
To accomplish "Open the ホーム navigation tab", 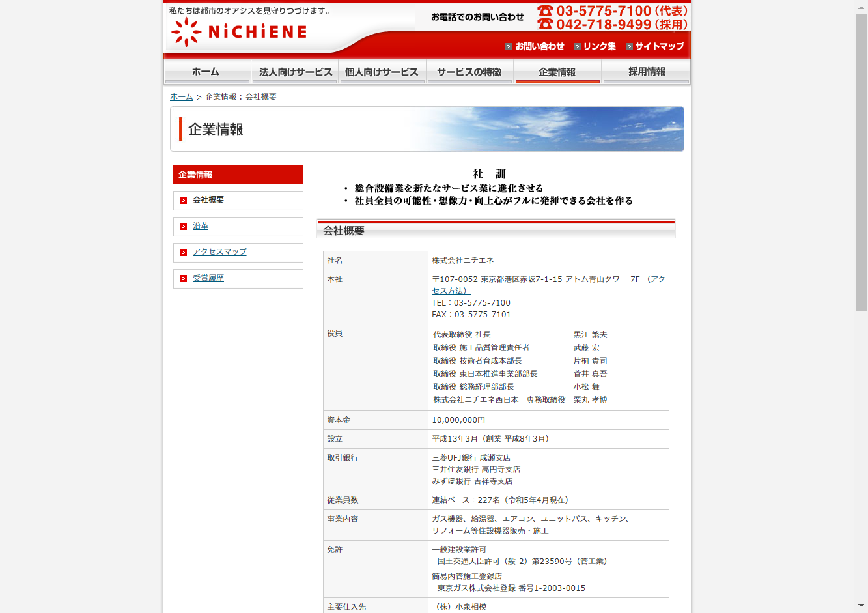I will coord(207,72).
